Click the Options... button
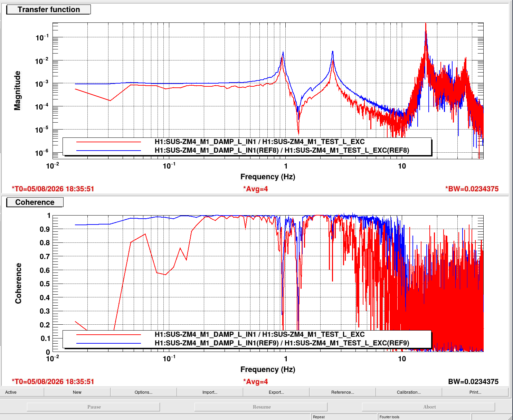513x420 pixels. click(x=143, y=392)
